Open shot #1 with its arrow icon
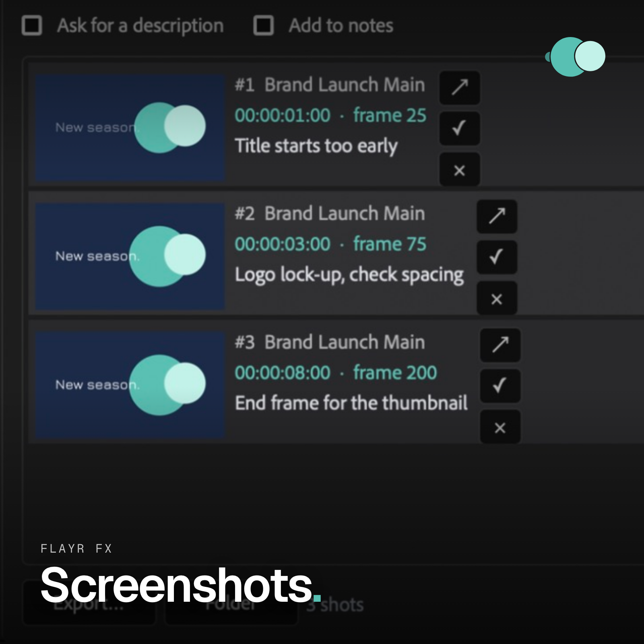The width and height of the screenshot is (644, 644). pos(460,87)
